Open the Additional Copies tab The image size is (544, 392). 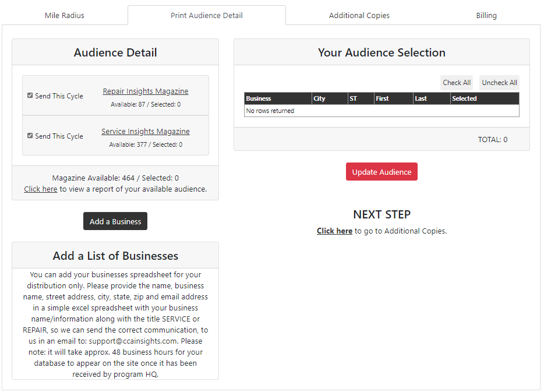[359, 16]
